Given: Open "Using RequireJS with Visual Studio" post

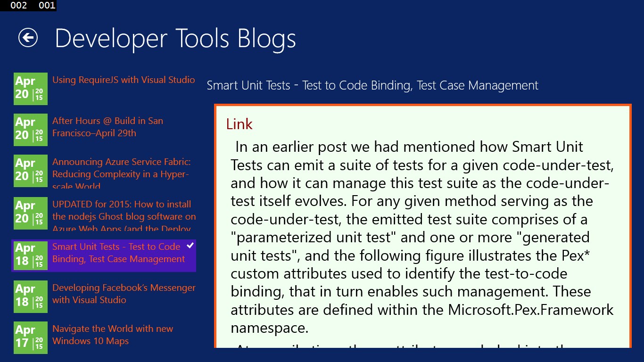Looking at the screenshot, I should pyautogui.click(x=124, y=80).
